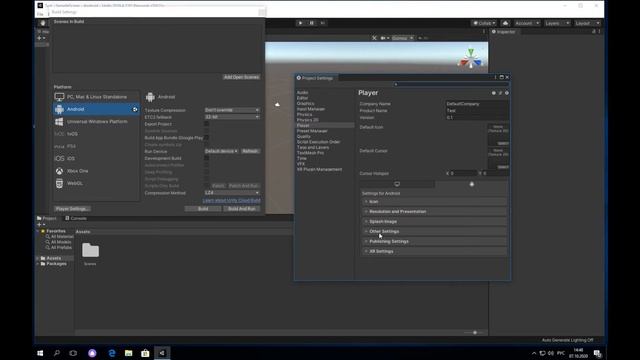
Task: Open the Layout dropdown
Action: coord(587,23)
